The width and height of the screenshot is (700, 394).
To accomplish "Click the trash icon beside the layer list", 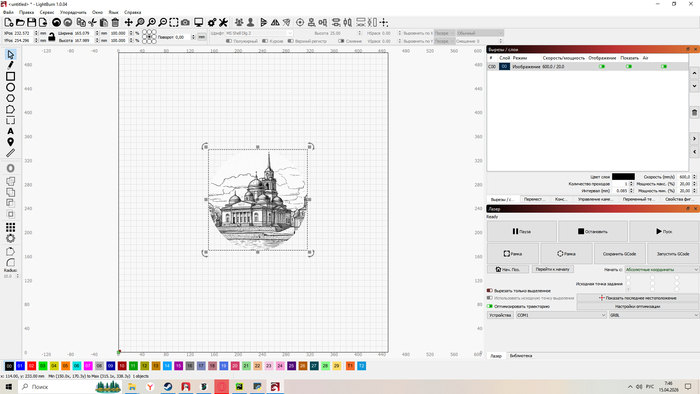I will [x=694, y=112].
